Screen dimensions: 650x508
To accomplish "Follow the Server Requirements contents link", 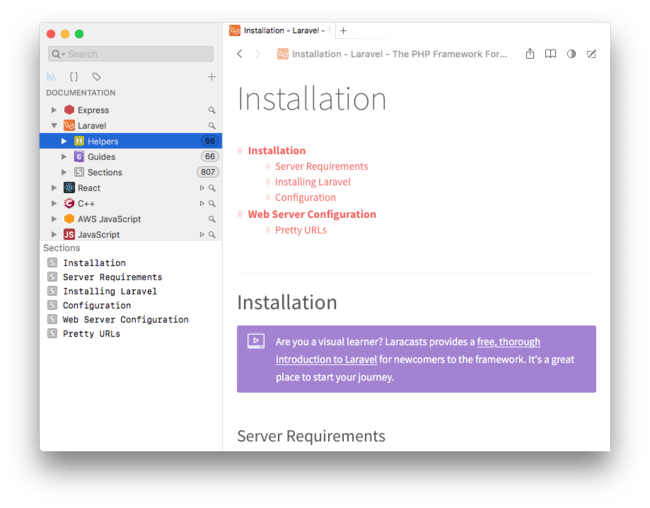I will (x=321, y=166).
